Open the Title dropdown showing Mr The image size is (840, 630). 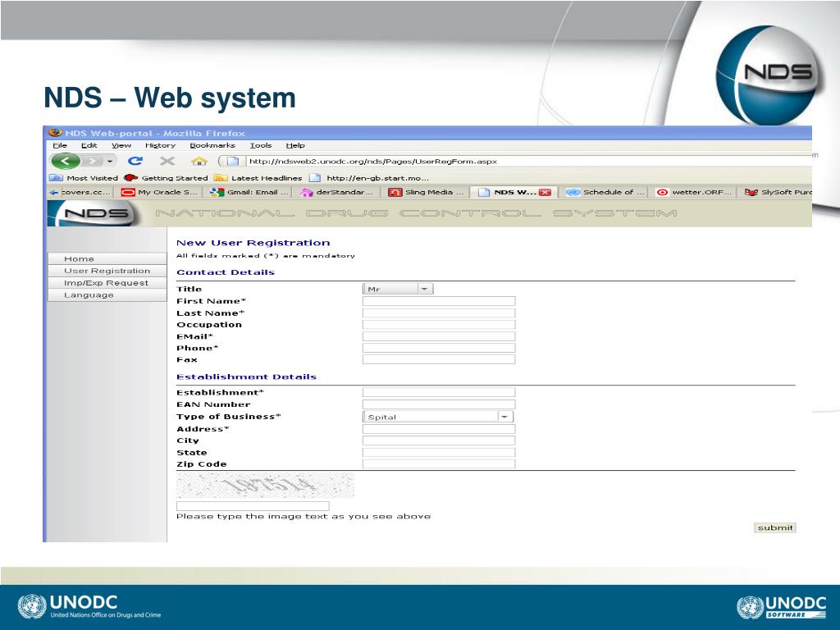click(x=398, y=289)
